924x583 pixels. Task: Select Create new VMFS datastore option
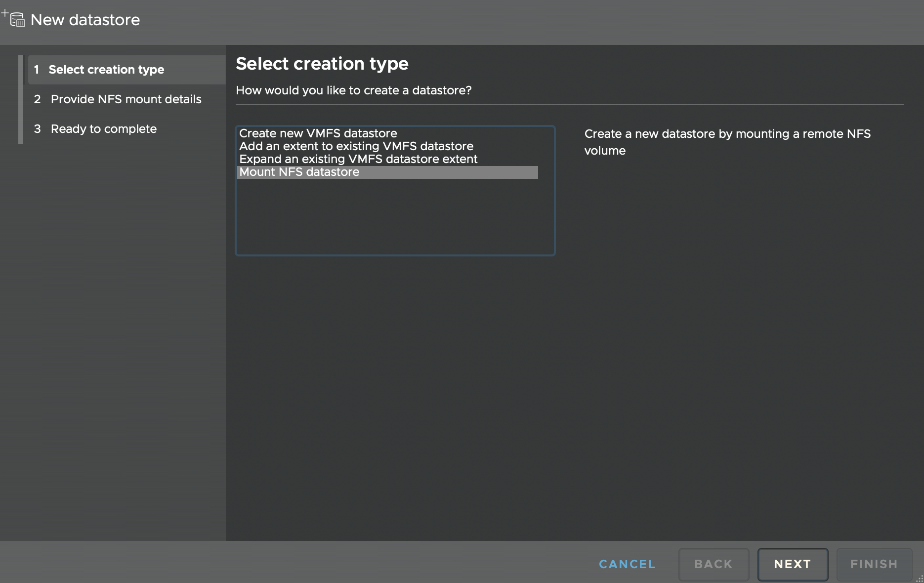(318, 133)
